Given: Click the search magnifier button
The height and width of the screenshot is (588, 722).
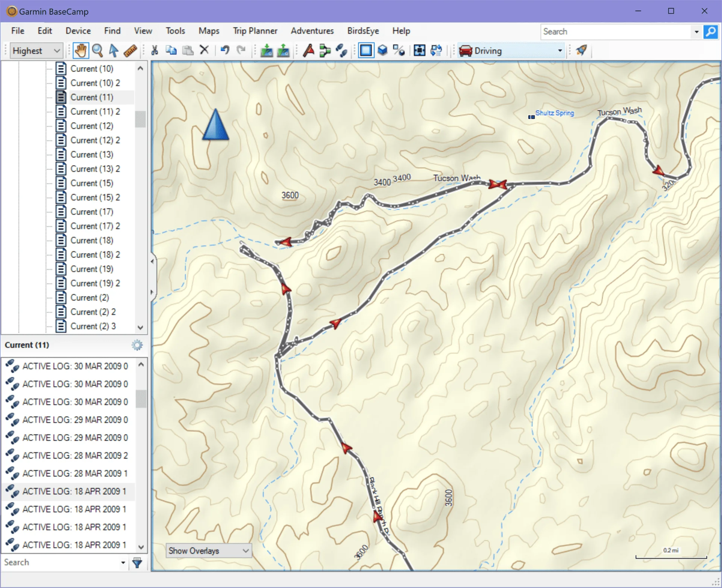Looking at the screenshot, I should (711, 32).
